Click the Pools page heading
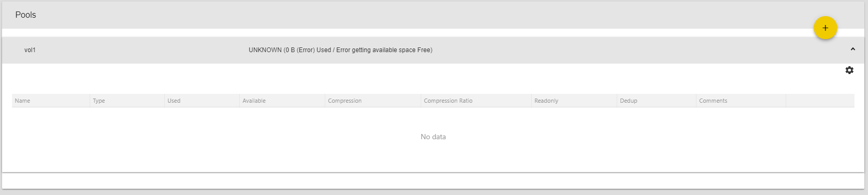 pos(26,15)
